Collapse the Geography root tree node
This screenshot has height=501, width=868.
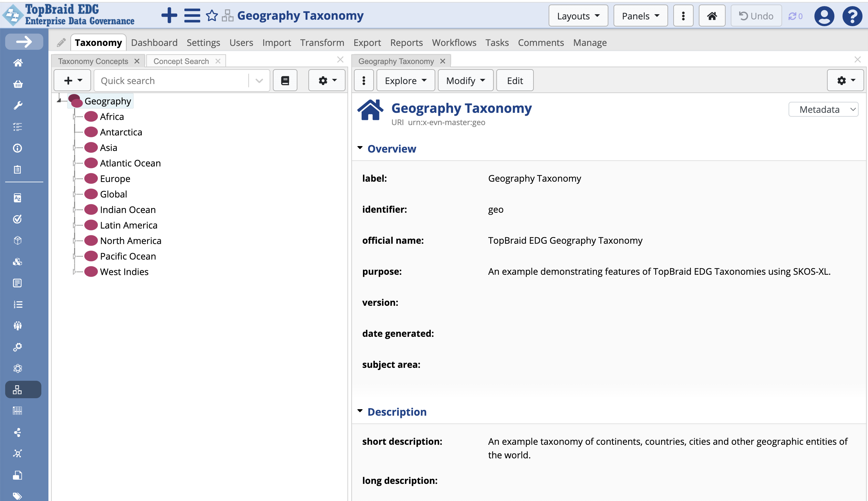tap(59, 100)
